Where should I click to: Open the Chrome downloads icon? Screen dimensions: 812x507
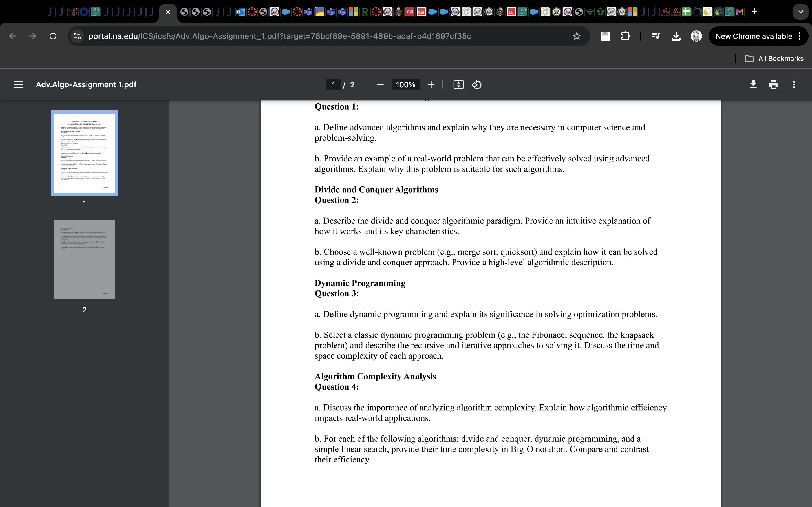[676, 36]
